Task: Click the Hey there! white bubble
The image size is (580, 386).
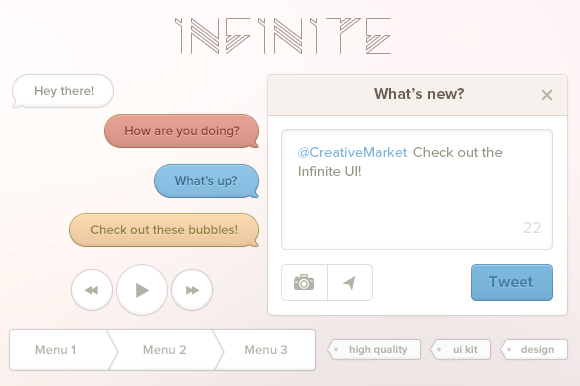Action: pyautogui.click(x=63, y=91)
